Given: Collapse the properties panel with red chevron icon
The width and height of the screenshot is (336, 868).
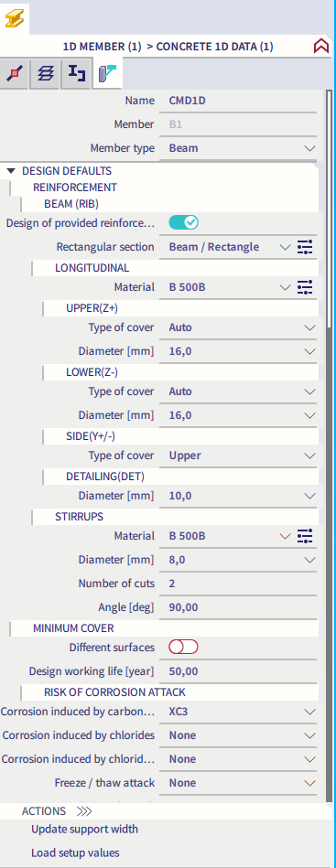Looking at the screenshot, I should coord(321,47).
